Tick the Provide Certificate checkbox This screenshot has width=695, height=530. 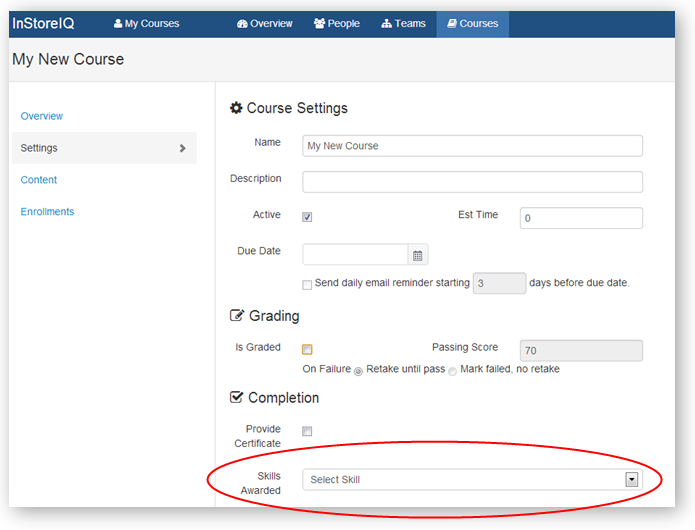pyautogui.click(x=308, y=431)
